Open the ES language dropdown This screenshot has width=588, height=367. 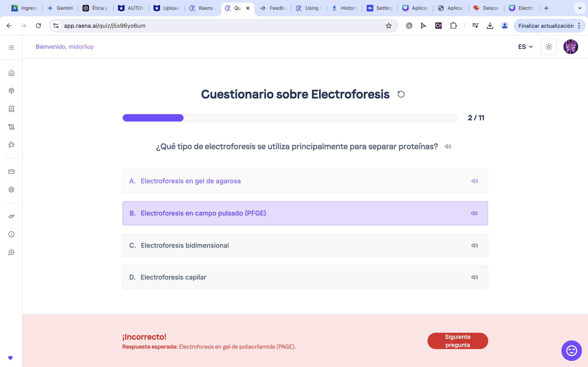[x=525, y=47]
